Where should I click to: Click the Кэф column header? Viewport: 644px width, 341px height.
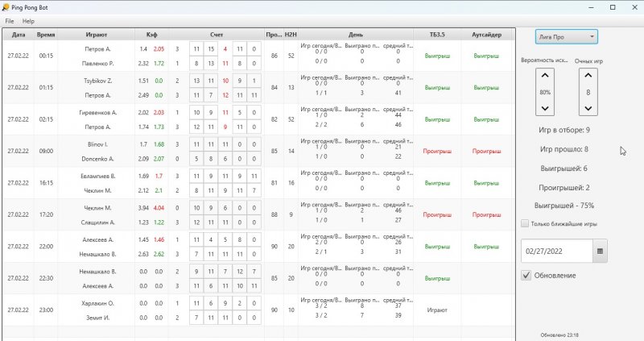151,35
